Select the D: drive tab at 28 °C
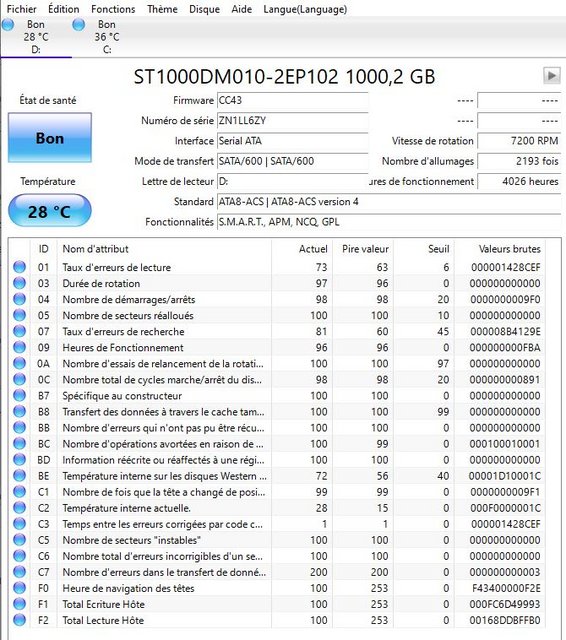 [x=36, y=37]
